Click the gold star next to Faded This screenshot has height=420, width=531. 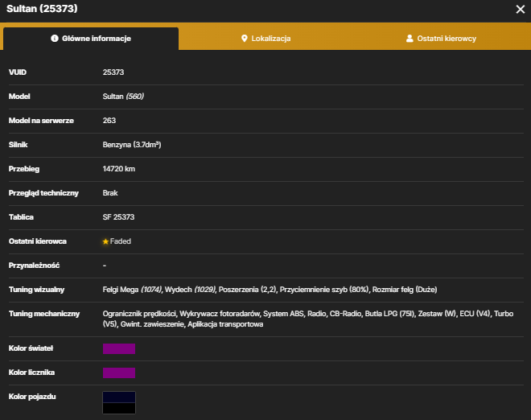(105, 241)
